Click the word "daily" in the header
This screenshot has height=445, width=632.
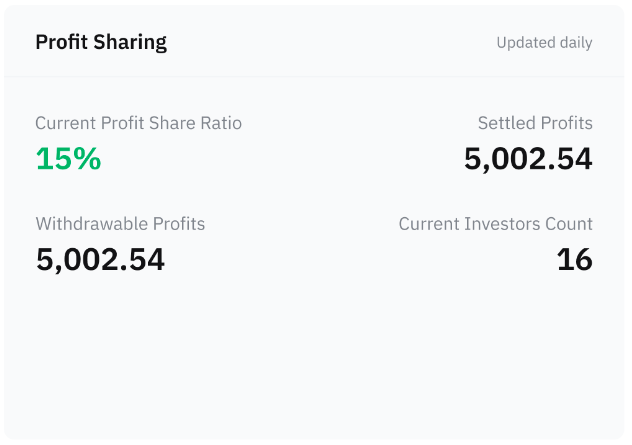574,43
